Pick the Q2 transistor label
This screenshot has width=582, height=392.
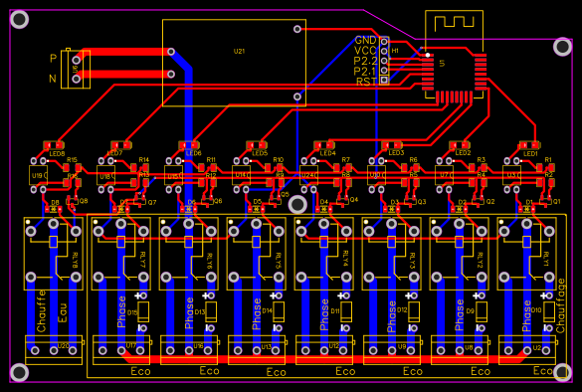point(490,202)
